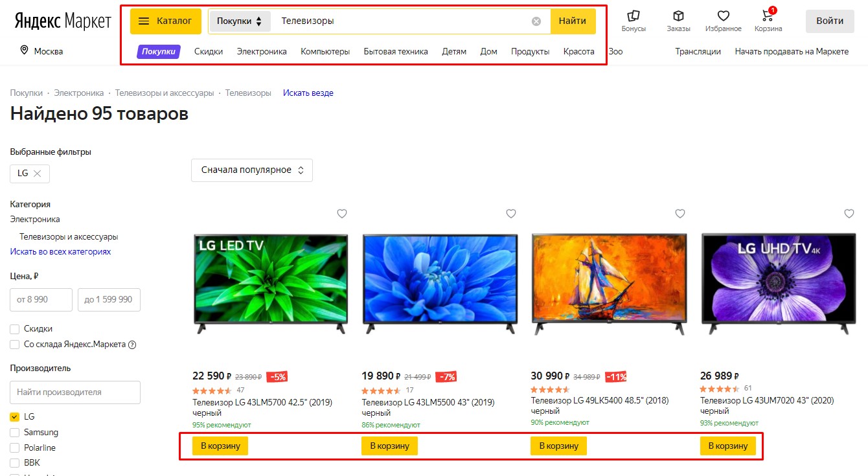Click the Электроника breadcrumb link

(x=79, y=93)
